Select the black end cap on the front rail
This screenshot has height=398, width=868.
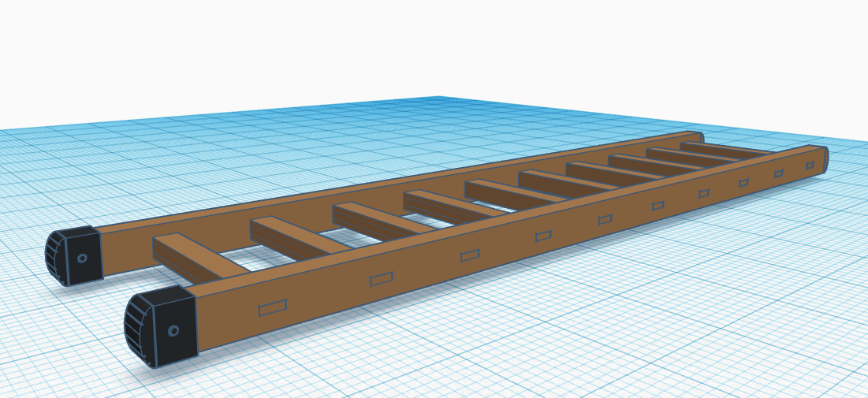(x=162, y=327)
